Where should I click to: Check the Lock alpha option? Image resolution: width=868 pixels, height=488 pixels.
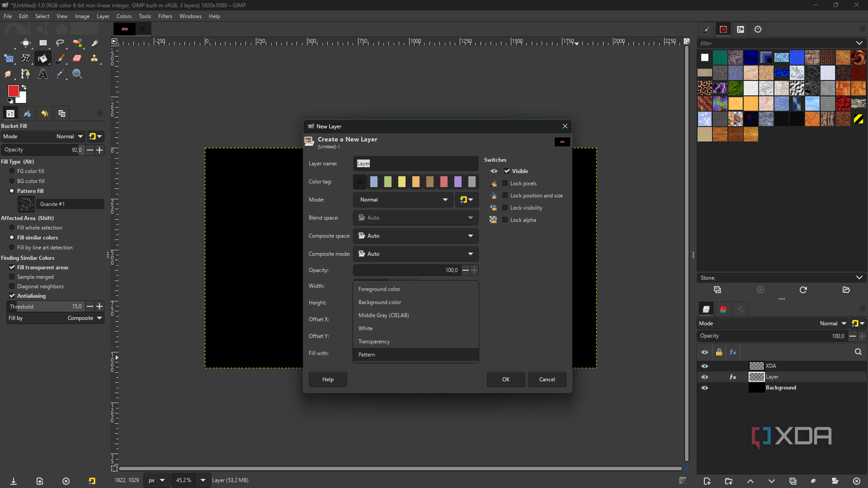505,220
